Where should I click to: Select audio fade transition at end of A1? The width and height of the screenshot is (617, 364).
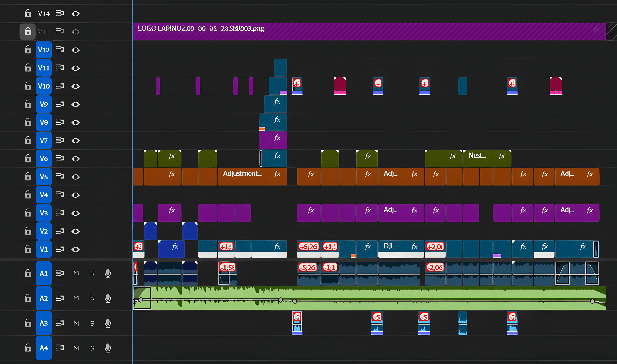(x=592, y=273)
